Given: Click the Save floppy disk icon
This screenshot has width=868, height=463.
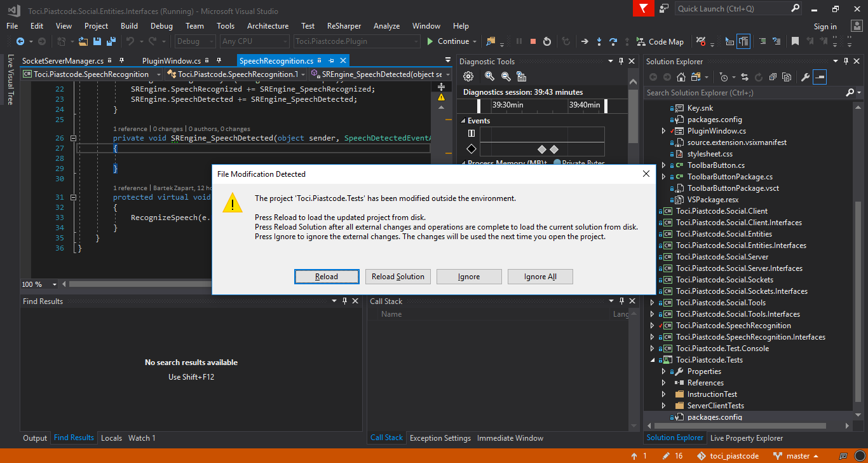Looking at the screenshot, I should [x=97, y=41].
